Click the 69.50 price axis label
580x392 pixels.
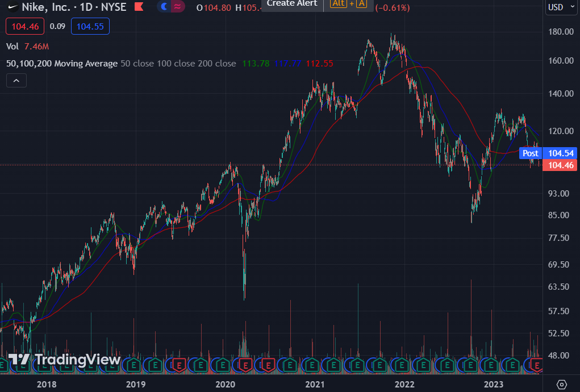[558, 264]
